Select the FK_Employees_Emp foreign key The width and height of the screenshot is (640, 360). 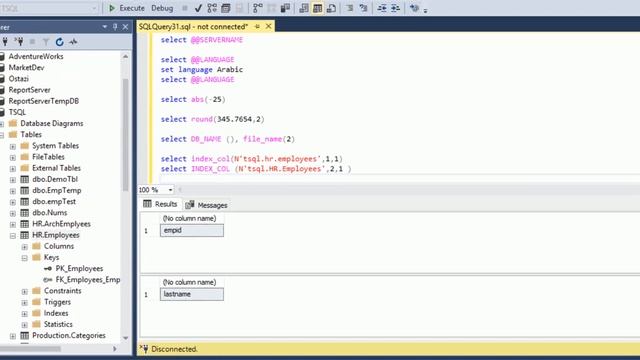pos(88,280)
